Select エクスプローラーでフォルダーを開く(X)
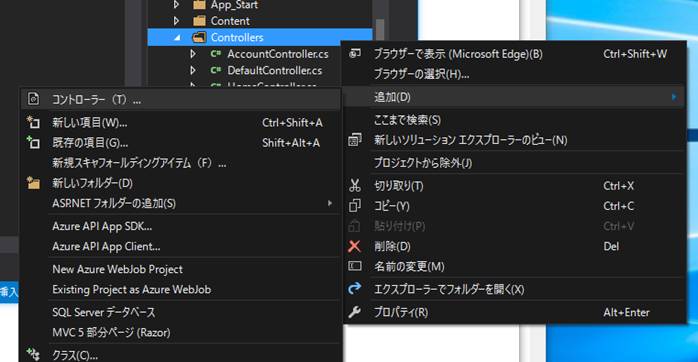 pyautogui.click(x=514, y=289)
